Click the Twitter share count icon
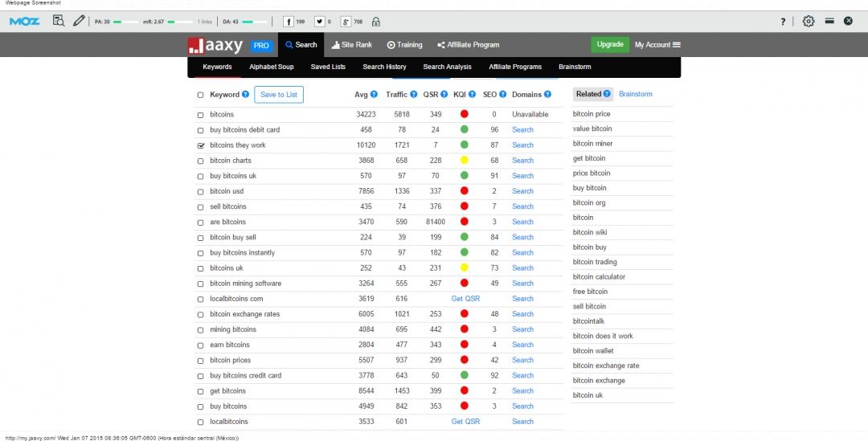The height and width of the screenshot is (441, 868). point(319,22)
